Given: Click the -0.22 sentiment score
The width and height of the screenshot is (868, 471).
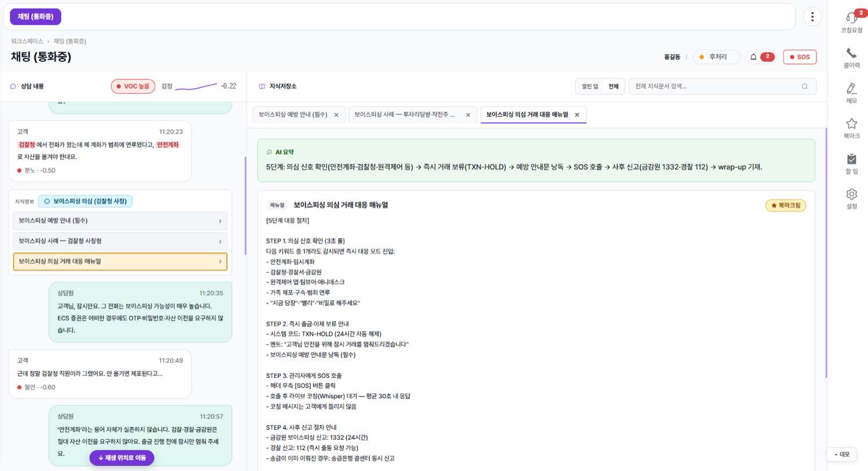Looking at the screenshot, I should [229, 86].
